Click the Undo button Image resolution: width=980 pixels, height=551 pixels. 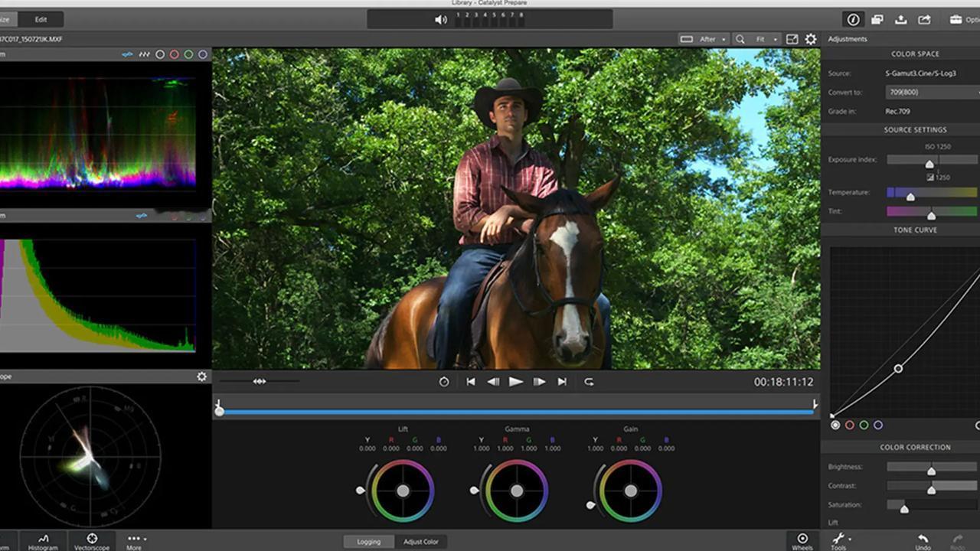923,542
